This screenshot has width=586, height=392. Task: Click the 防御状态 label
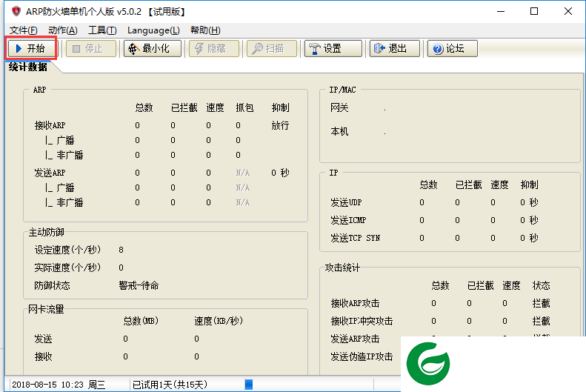(53, 285)
